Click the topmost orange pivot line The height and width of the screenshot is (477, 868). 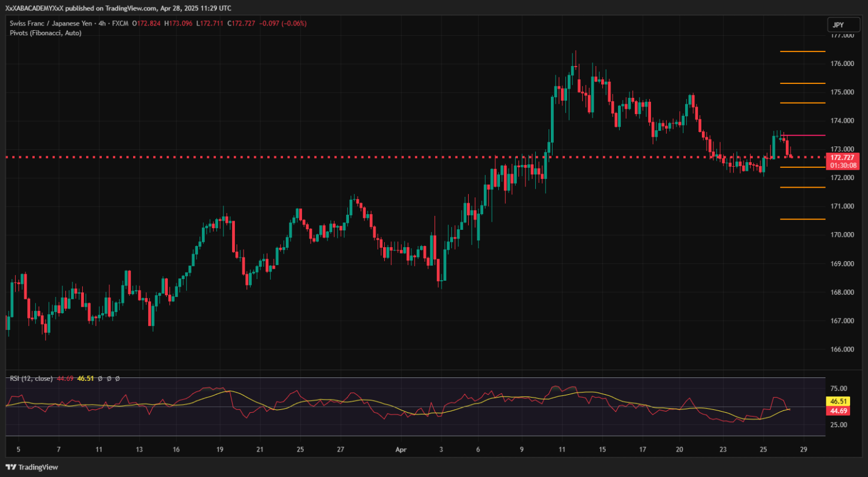pyautogui.click(x=802, y=52)
